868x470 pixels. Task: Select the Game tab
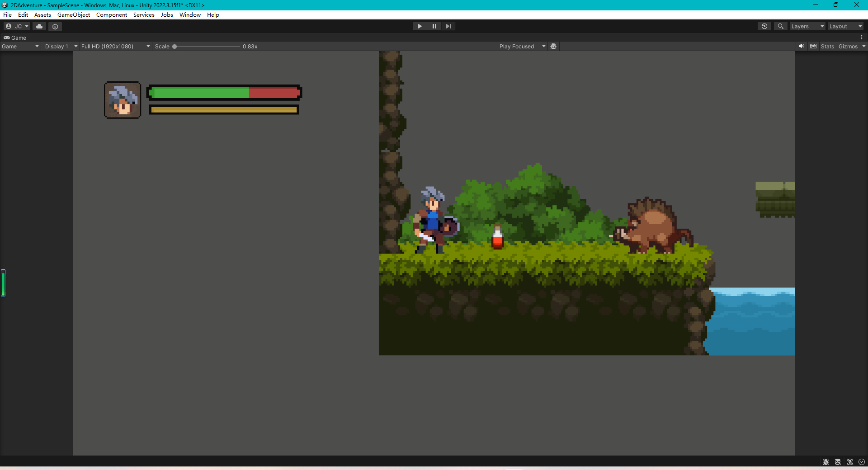(15, 38)
